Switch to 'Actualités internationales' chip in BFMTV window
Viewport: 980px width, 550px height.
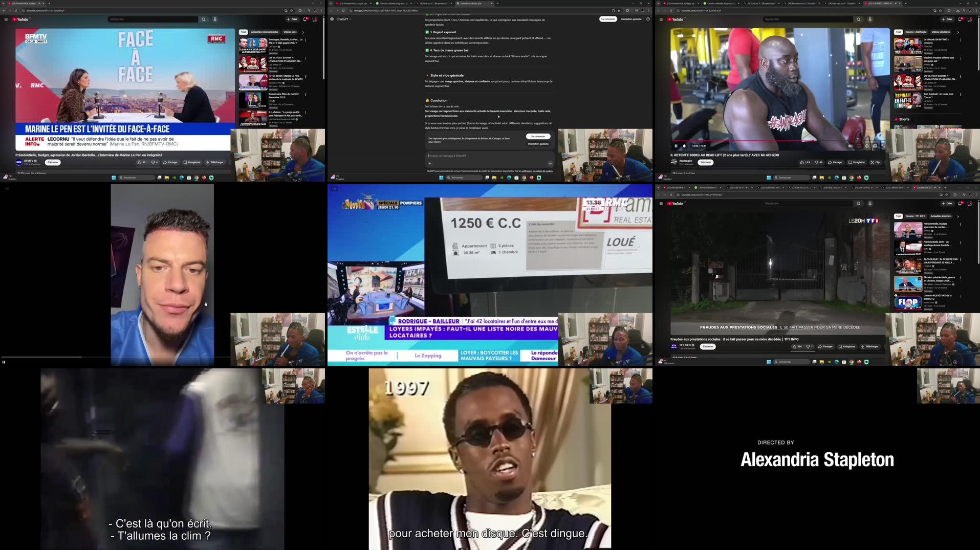coord(265,32)
